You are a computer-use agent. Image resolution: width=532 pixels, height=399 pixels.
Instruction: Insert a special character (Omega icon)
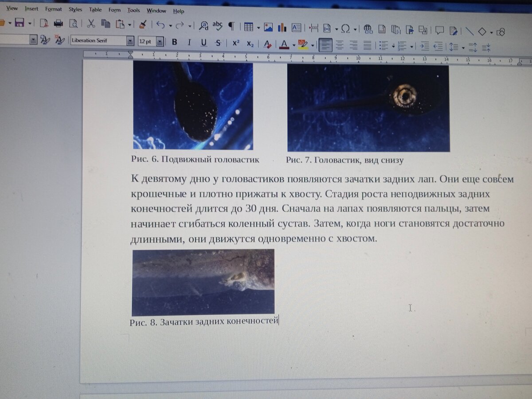pos(345,29)
